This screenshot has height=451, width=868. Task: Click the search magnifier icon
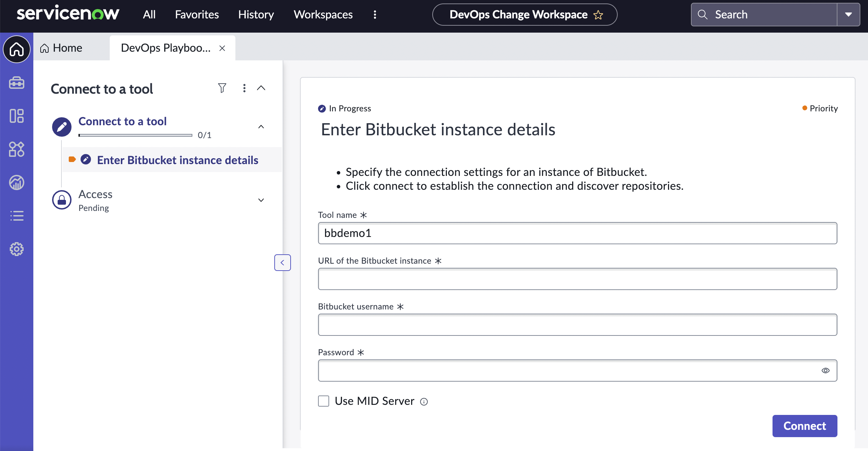(703, 15)
